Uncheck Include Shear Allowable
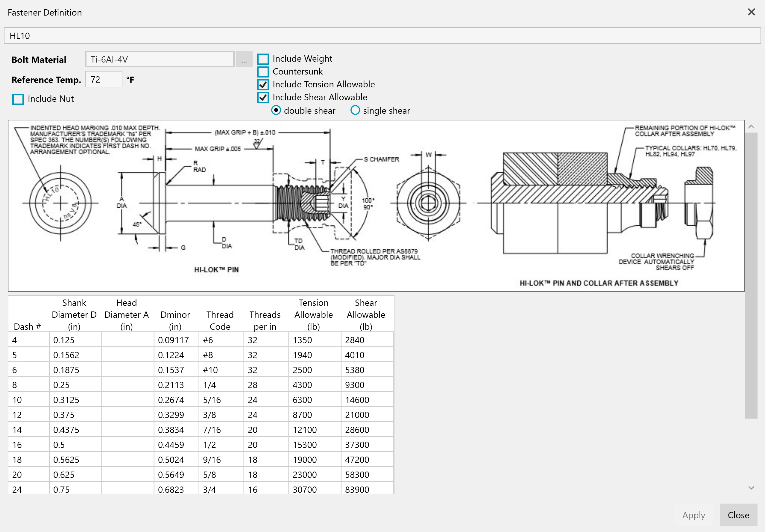765x532 pixels. point(263,97)
